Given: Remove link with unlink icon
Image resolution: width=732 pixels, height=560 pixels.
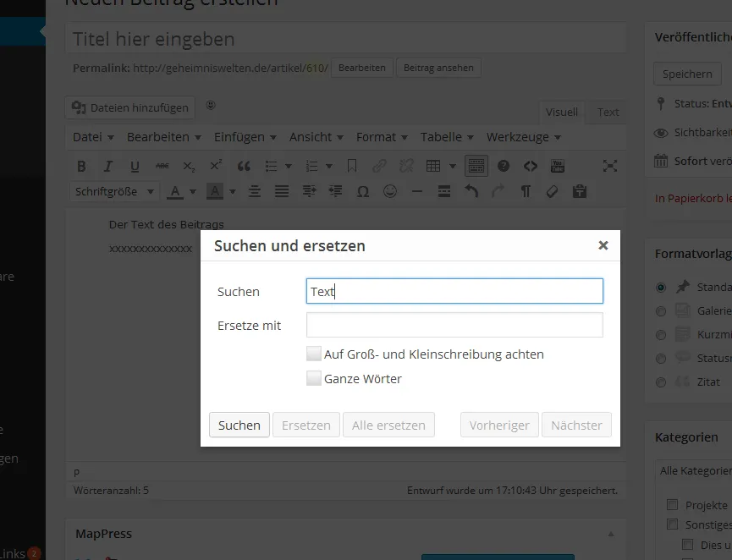Looking at the screenshot, I should click(406, 166).
